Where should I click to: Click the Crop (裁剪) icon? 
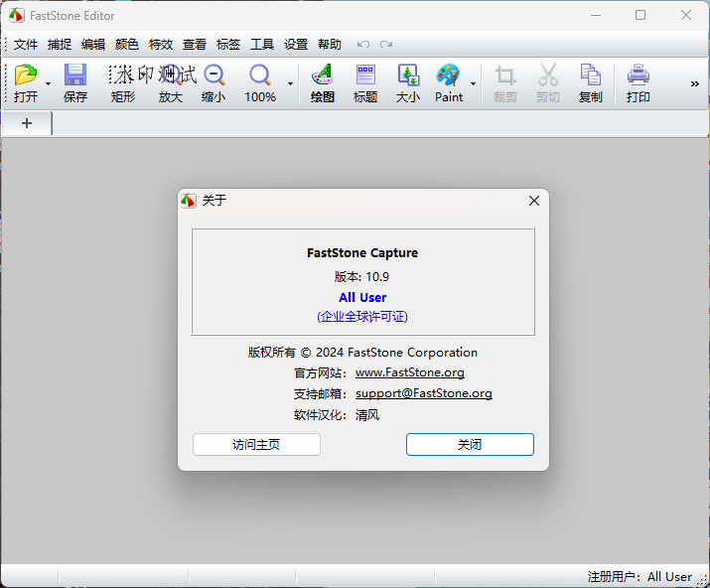[x=504, y=74]
